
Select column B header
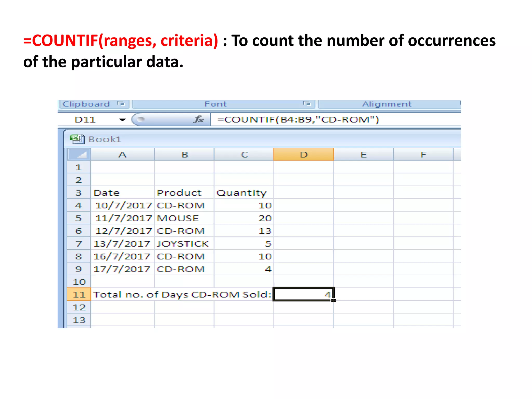(x=184, y=155)
